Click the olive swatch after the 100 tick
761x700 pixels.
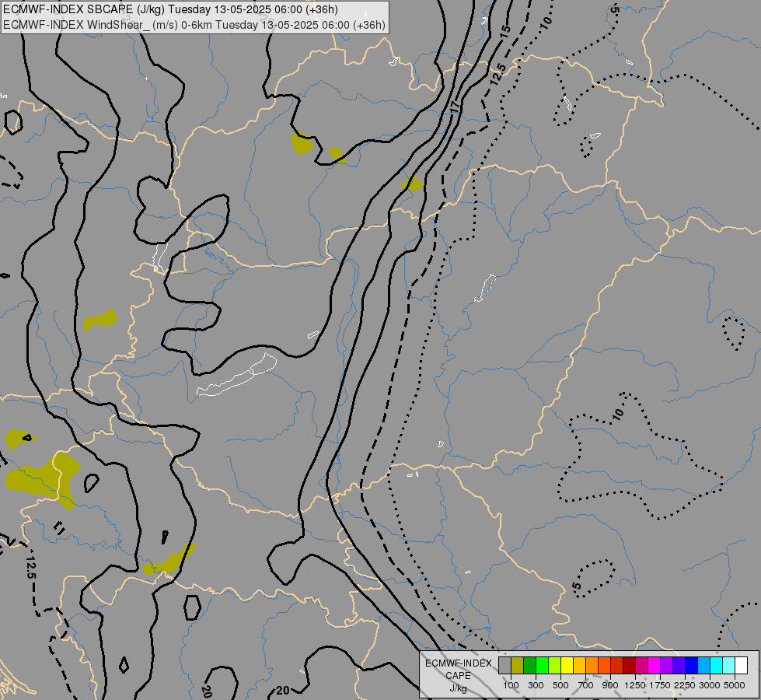click(517, 665)
